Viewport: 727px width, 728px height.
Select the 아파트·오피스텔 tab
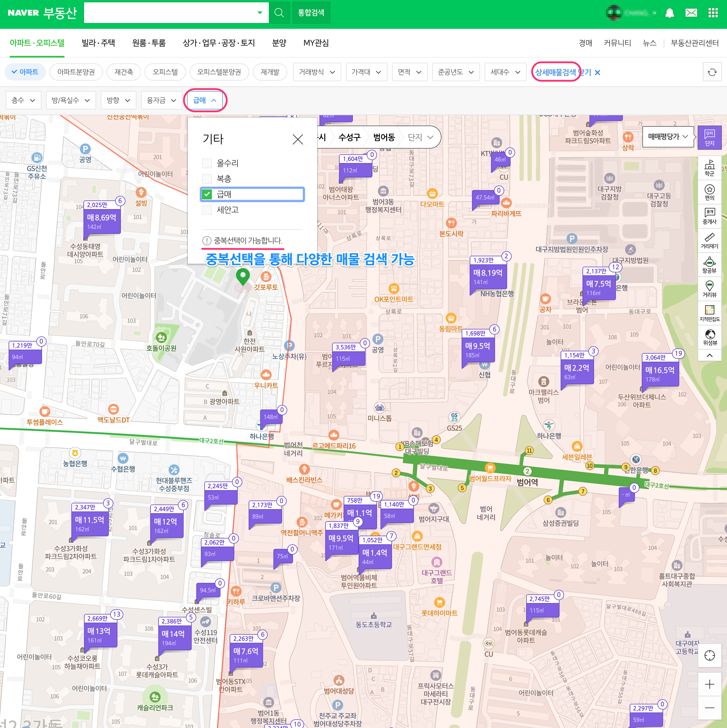(37, 43)
